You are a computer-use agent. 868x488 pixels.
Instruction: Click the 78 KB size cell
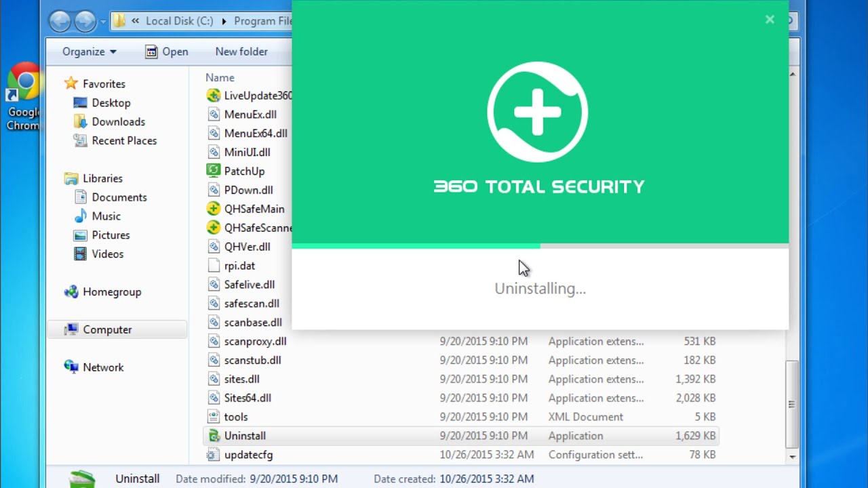coord(703,455)
